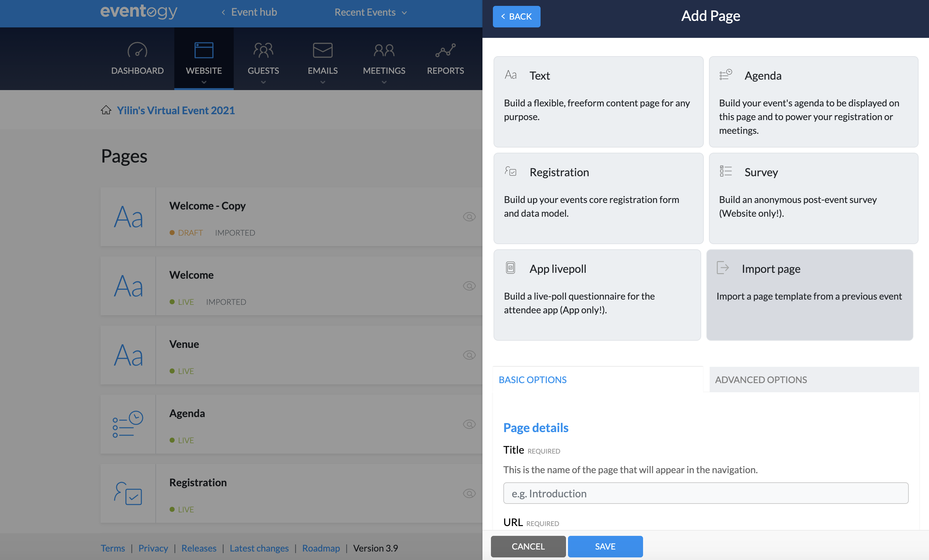The image size is (929, 560).
Task: Preview the Agenda page
Action: pyautogui.click(x=469, y=424)
